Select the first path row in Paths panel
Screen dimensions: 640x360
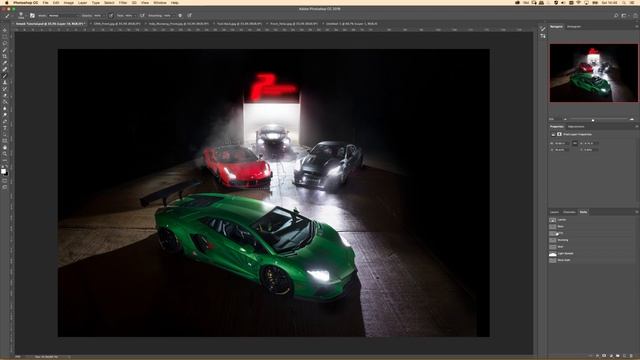coord(592,220)
